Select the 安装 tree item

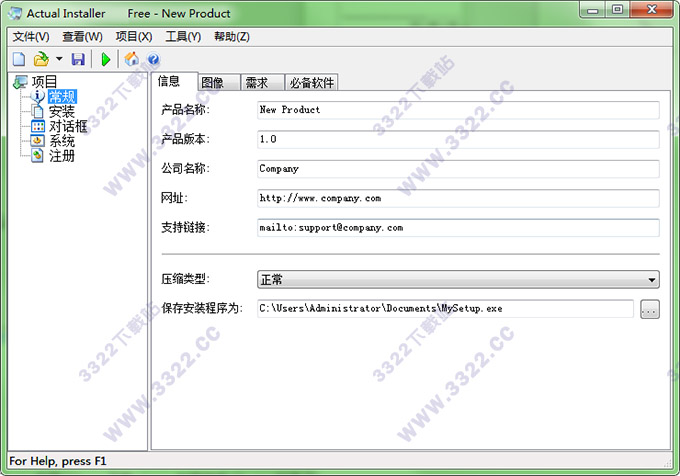(62, 111)
